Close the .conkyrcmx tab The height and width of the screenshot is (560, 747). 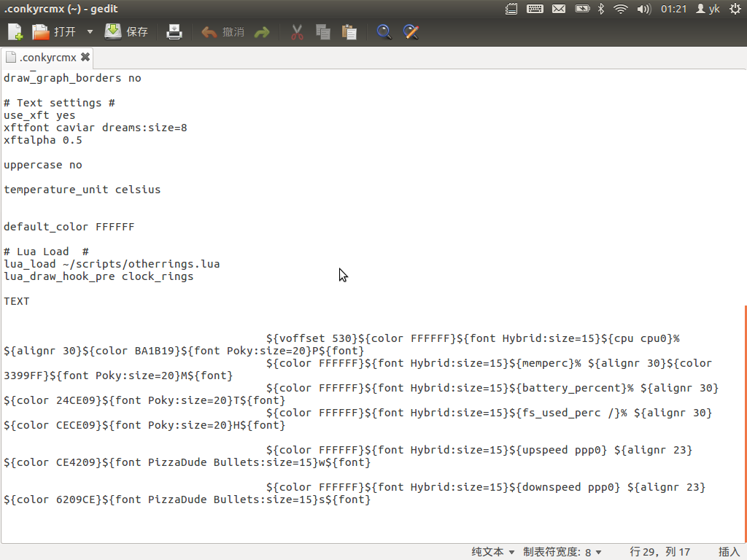85,57
